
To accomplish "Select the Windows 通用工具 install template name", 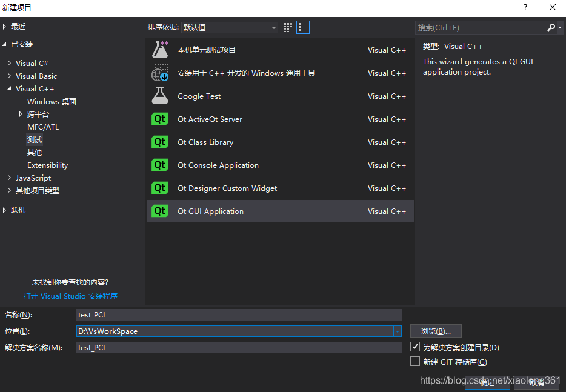I will [x=246, y=73].
